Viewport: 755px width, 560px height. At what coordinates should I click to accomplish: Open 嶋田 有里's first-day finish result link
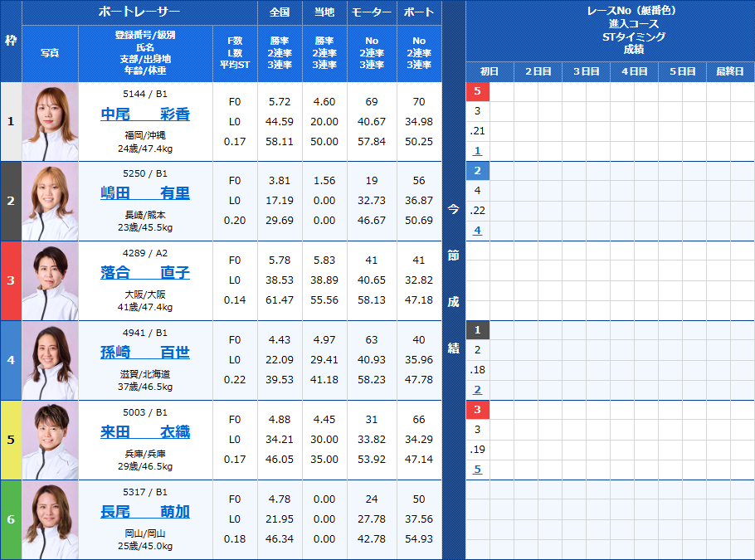pyautogui.click(x=477, y=231)
